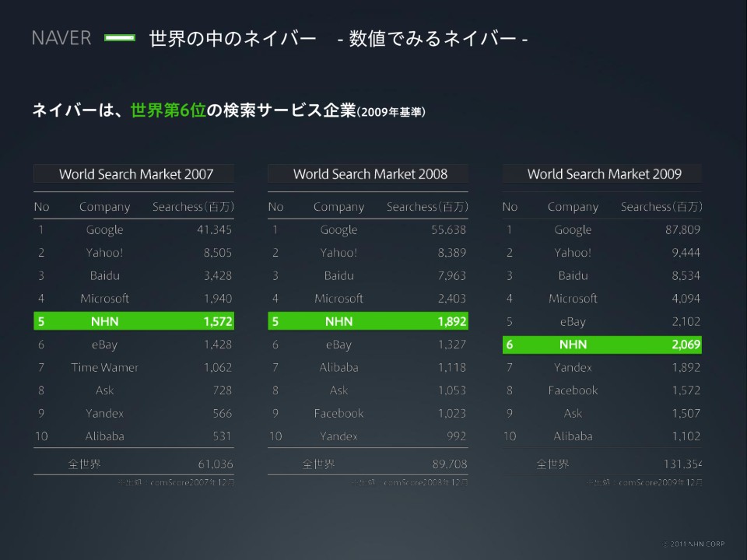Click world total 61,036

click(x=216, y=464)
